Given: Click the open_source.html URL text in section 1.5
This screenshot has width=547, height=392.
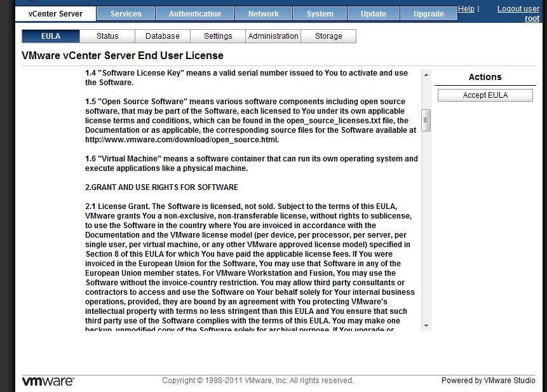Looking at the screenshot, I should coord(182,140).
